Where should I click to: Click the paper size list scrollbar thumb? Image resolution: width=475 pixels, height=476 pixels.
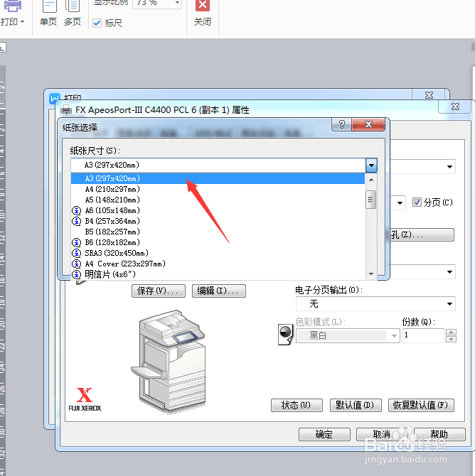[370, 200]
